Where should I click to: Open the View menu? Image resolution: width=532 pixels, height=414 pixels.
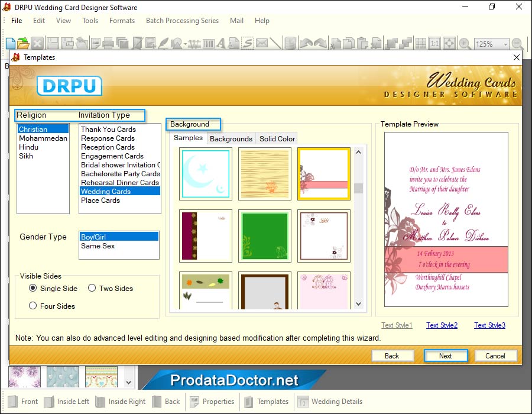coord(63,21)
